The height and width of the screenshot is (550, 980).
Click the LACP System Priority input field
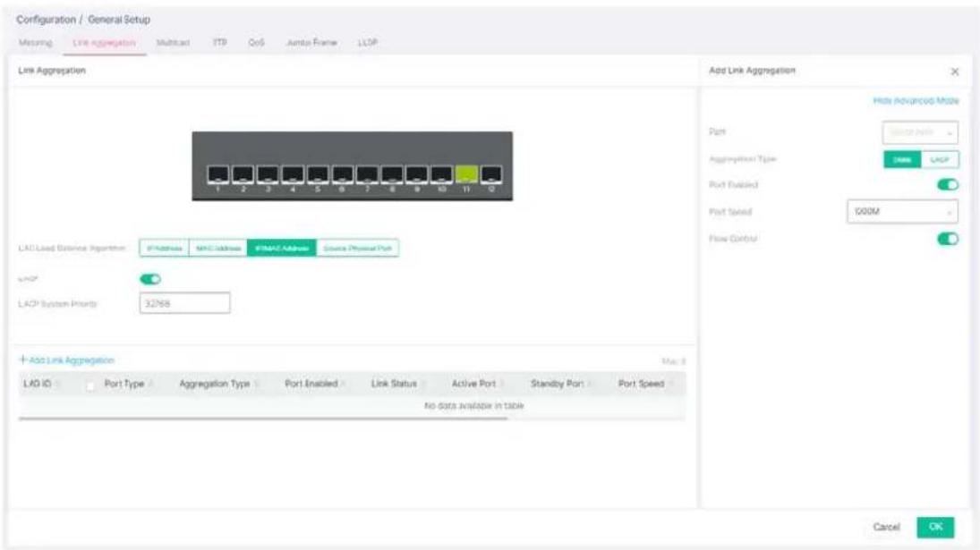(x=185, y=303)
